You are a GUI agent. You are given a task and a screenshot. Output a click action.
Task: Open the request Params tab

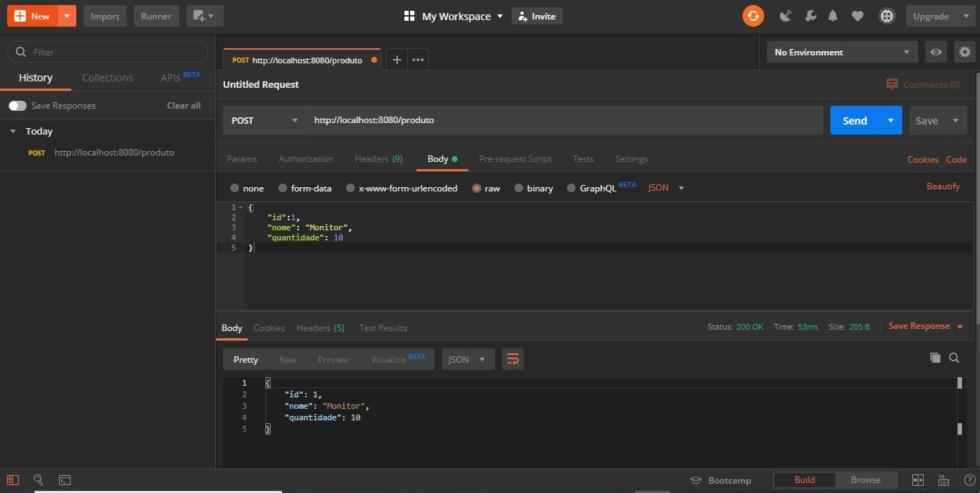[242, 159]
